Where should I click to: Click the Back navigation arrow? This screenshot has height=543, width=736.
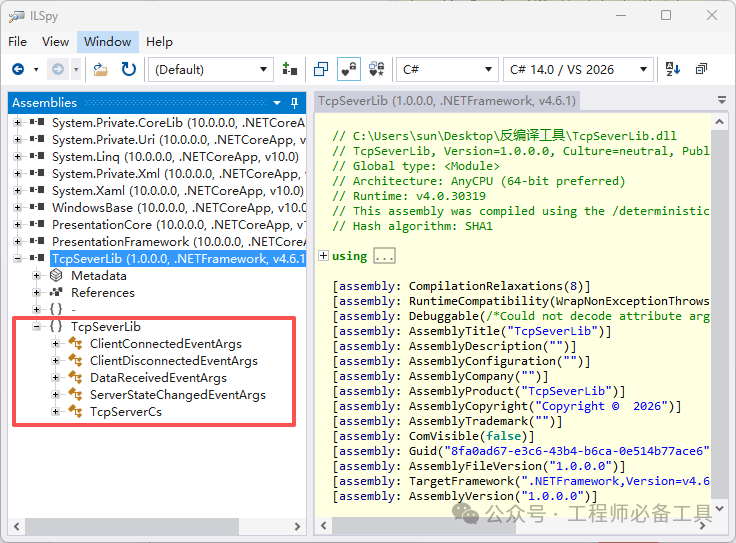(x=18, y=69)
